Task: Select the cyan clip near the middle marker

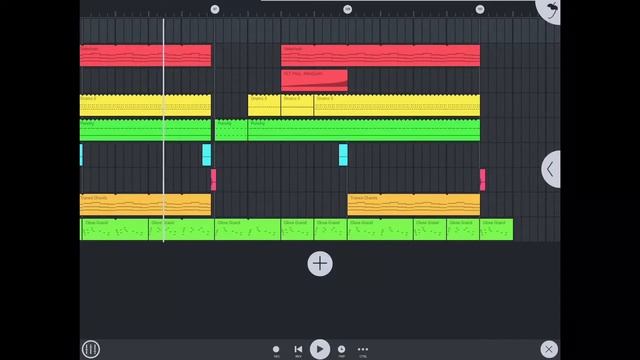Action: pyautogui.click(x=343, y=155)
